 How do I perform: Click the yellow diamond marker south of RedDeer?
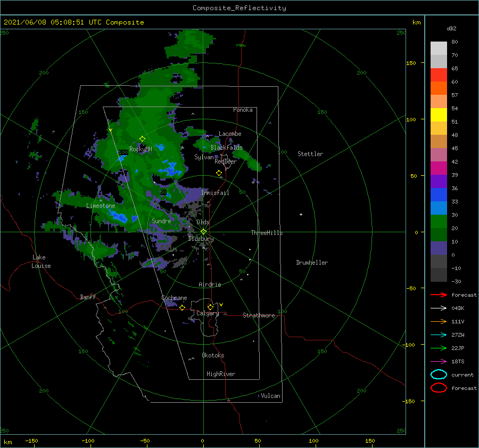219,173
